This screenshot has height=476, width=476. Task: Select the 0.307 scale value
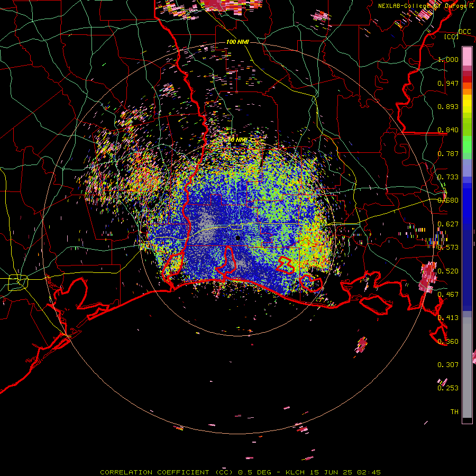(448, 365)
